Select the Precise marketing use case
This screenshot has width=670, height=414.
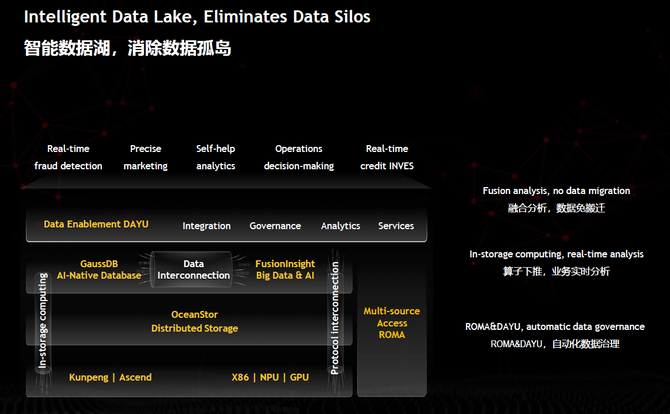(x=145, y=157)
